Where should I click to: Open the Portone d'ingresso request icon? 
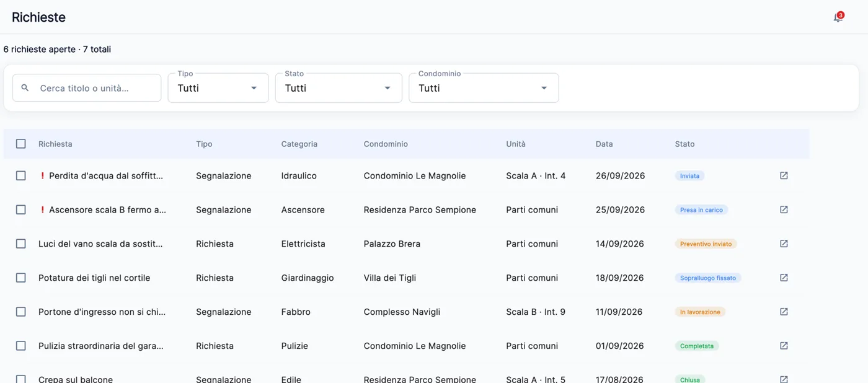coord(784,312)
